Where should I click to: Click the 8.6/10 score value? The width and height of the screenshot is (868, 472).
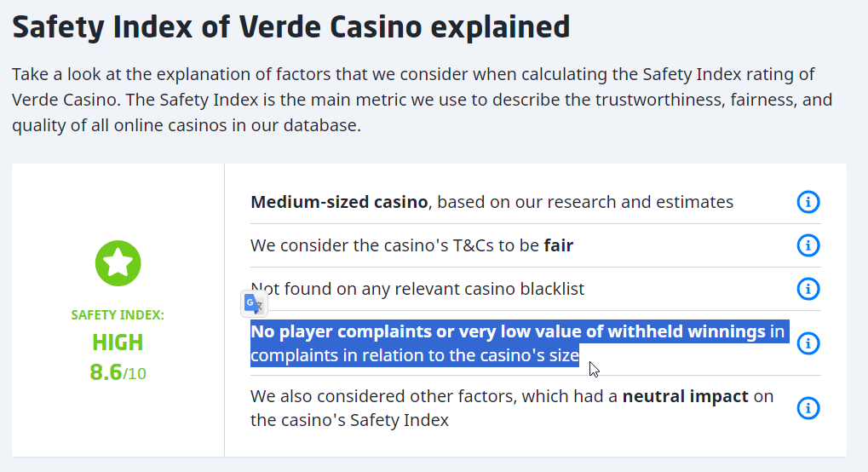tap(118, 372)
